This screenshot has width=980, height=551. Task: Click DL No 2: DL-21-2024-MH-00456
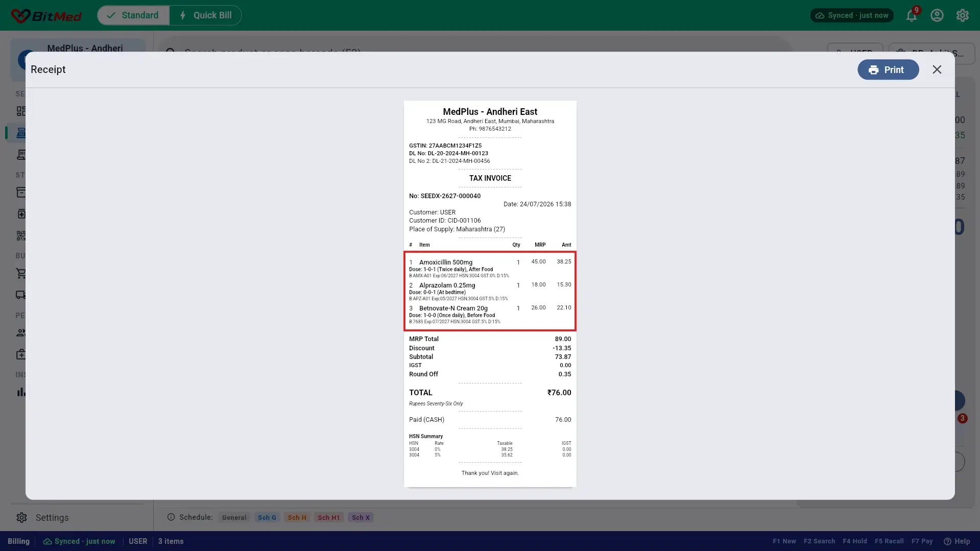pyautogui.click(x=449, y=161)
